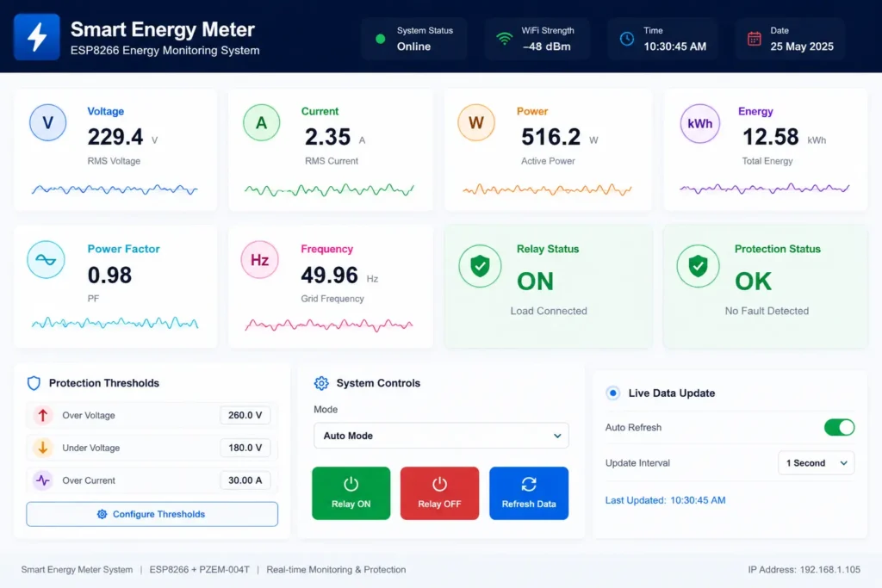This screenshot has height=588, width=882.
Task: Click the Last Updated: 10:30:45 AM text
Action: (666, 500)
